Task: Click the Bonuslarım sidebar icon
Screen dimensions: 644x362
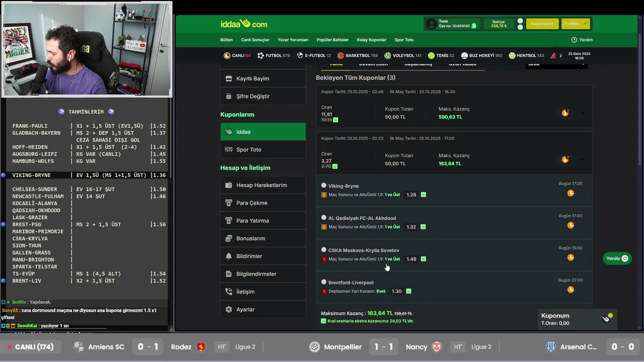Action: click(228, 238)
